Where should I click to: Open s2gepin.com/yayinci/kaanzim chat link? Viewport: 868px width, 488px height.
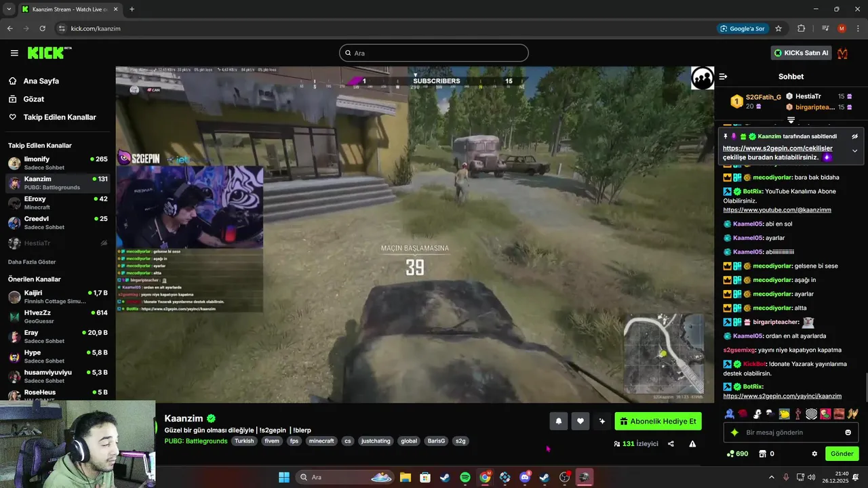click(x=783, y=396)
